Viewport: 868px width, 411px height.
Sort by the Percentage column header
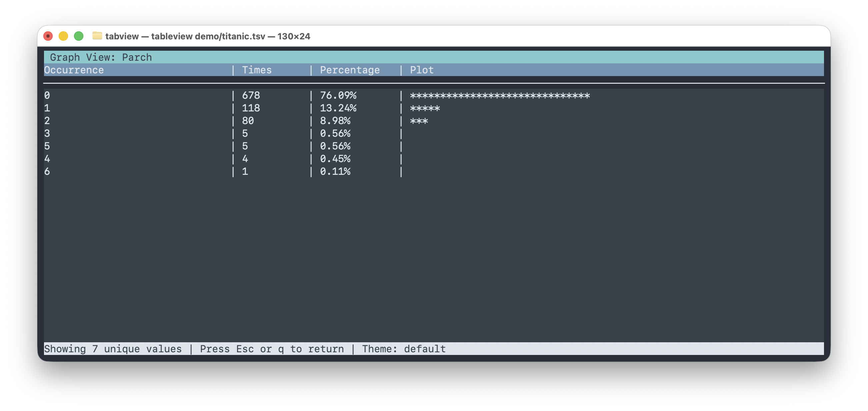coord(350,70)
